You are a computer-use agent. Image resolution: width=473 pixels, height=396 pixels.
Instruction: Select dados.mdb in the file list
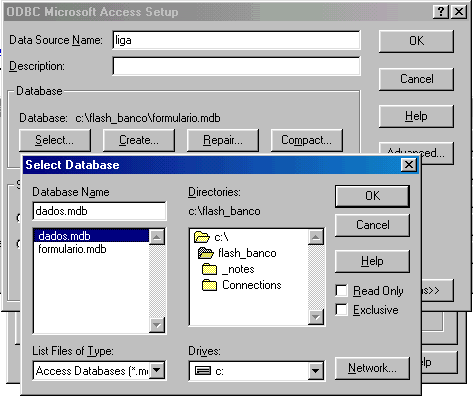[91, 236]
